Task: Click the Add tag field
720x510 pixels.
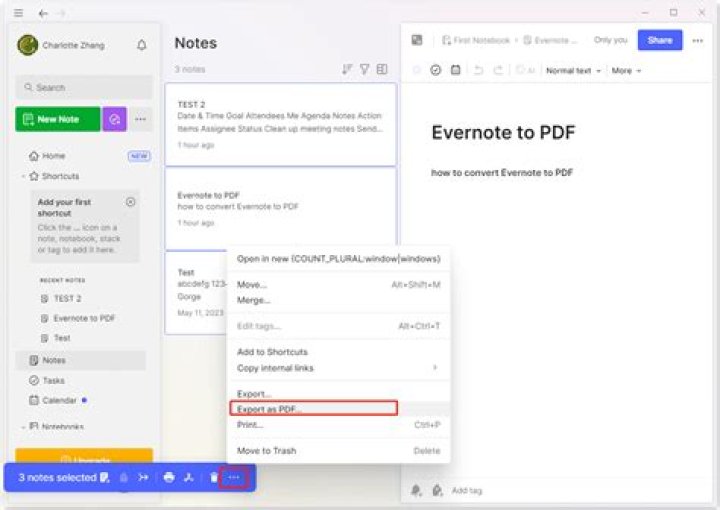Action: (x=467, y=491)
